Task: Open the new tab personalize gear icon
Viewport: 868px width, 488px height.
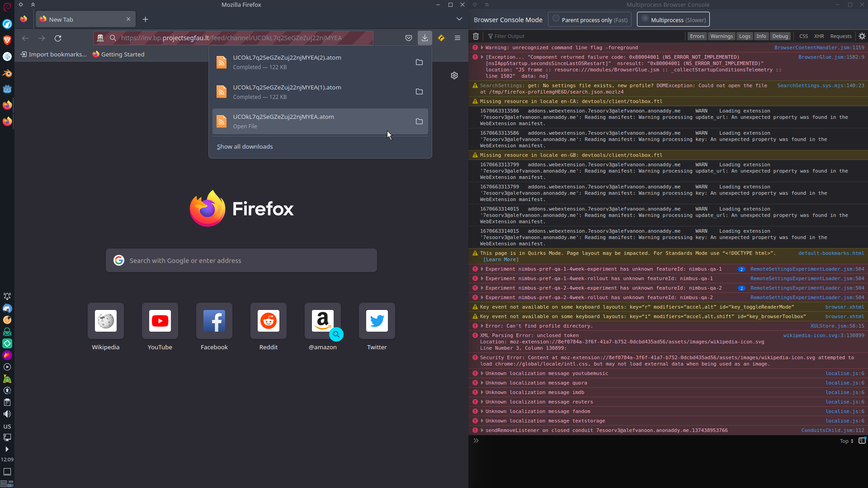Action: 454,75
